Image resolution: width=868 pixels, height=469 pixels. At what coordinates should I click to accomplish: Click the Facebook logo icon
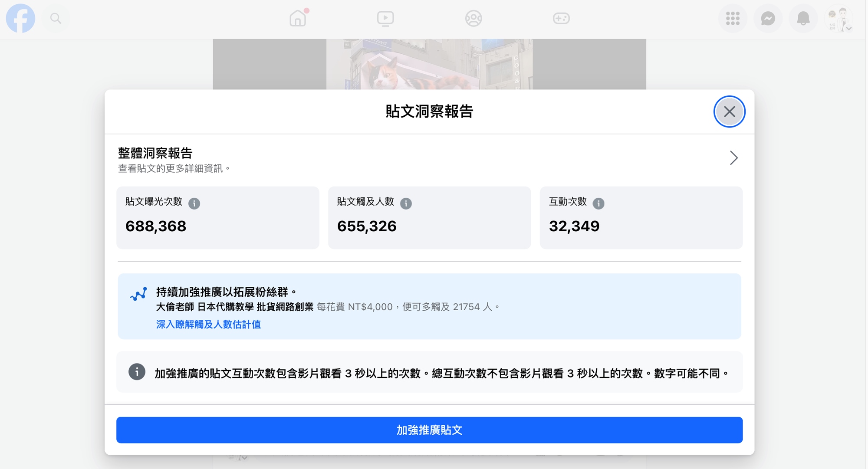(x=20, y=19)
